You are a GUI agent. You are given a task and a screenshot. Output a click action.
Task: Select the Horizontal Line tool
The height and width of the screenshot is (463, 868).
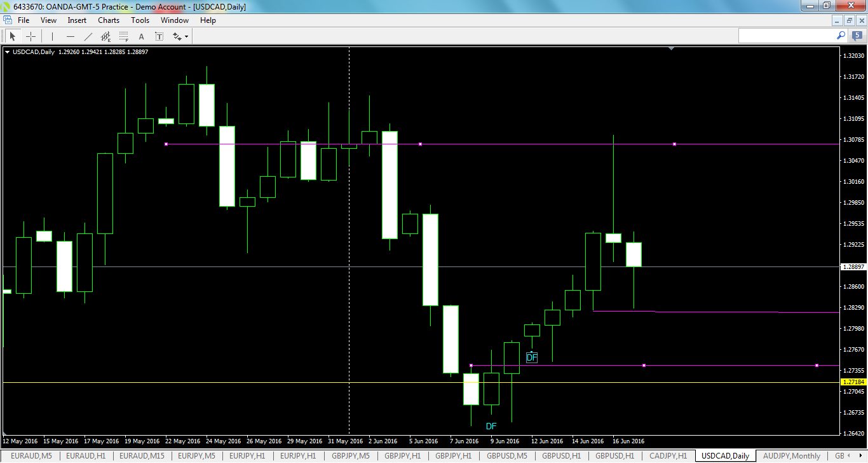click(x=71, y=36)
